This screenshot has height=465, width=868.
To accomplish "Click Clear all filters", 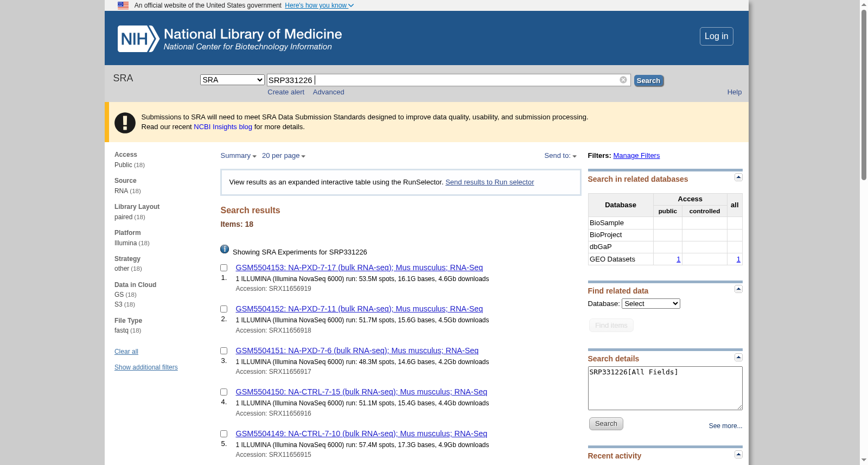I will (126, 352).
